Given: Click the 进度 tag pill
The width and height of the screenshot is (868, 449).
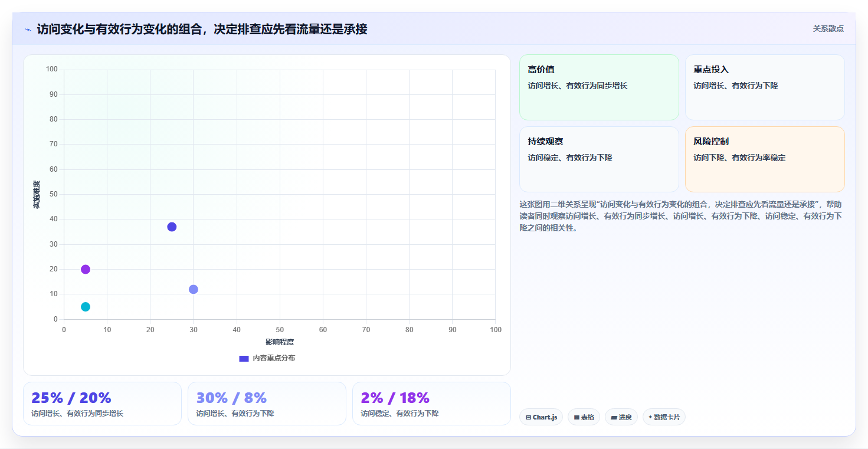Looking at the screenshot, I should [621, 417].
